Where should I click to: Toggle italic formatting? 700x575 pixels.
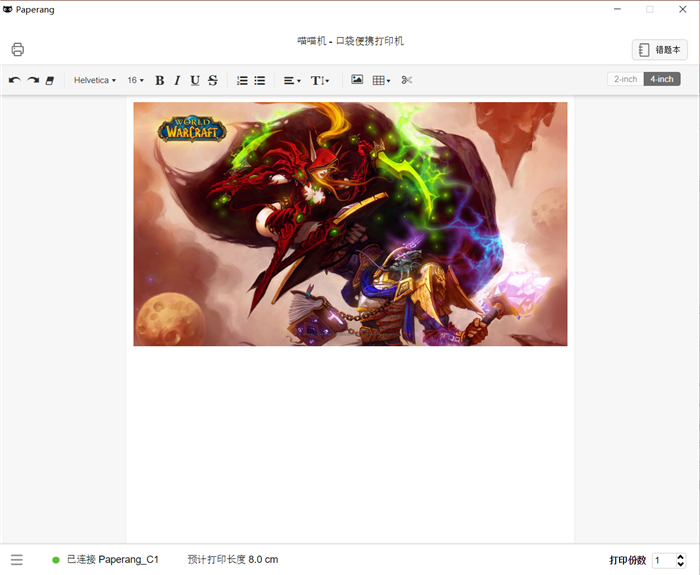[177, 80]
